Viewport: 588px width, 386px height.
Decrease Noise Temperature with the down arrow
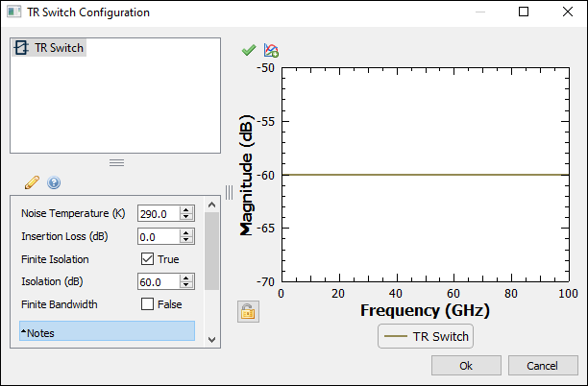tap(186, 217)
